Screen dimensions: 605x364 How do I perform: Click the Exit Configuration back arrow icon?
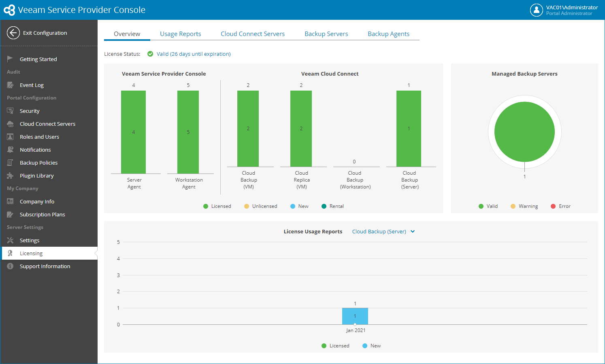(13, 33)
